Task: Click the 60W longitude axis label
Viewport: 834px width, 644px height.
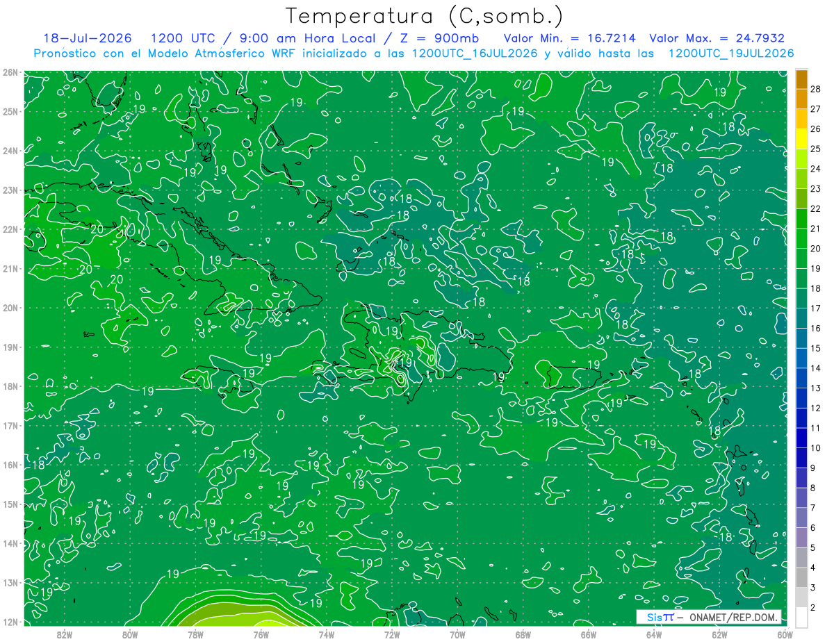Action: click(785, 634)
